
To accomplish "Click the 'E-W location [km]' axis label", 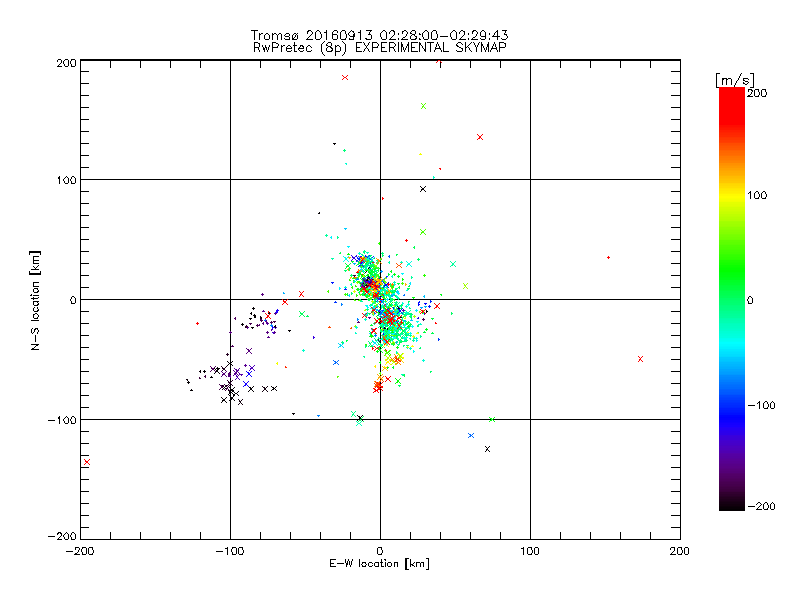I will [379, 564].
